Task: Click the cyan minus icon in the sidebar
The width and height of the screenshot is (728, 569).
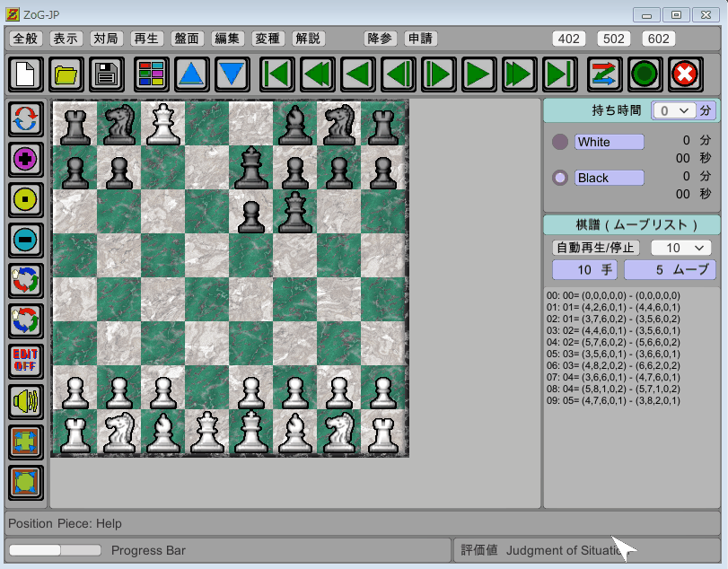Action: tap(26, 239)
